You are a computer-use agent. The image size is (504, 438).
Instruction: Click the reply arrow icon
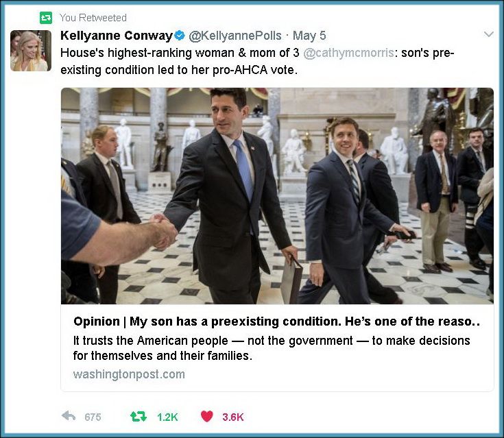(x=69, y=416)
